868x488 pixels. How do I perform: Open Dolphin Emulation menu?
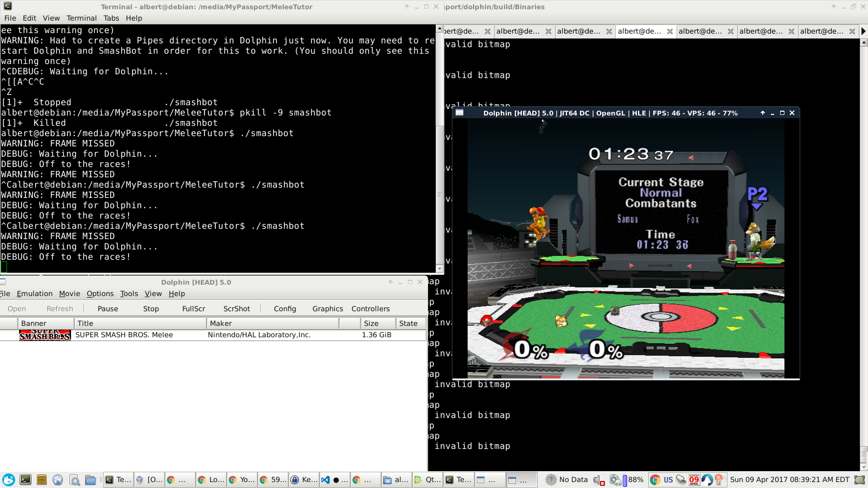coord(35,293)
